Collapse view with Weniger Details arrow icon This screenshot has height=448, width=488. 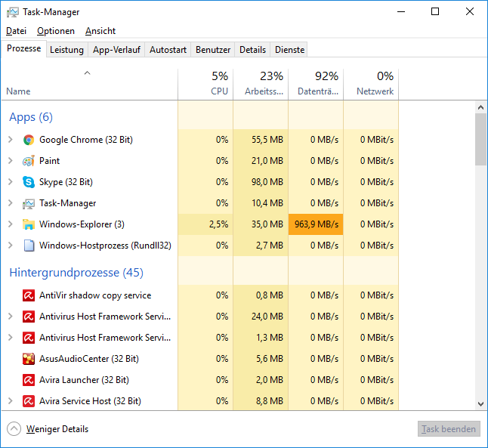[x=14, y=429]
